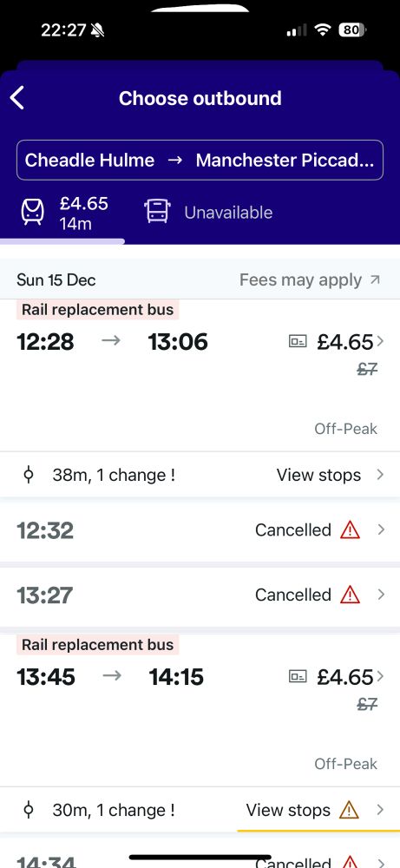This screenshot has width=400, height=868.
Task: Tap railcard icon beside 12:28 fare
Action: (298, 342)
